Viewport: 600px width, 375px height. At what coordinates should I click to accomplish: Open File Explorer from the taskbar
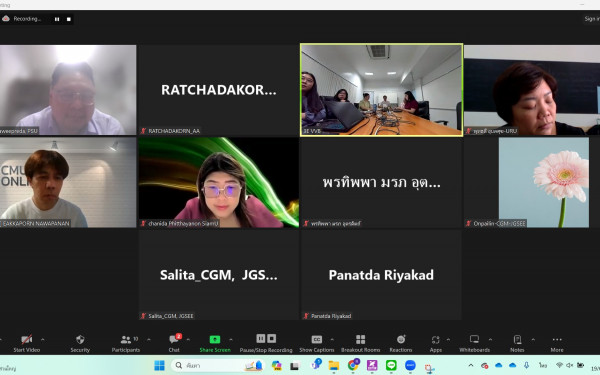pyautogui.click(x=334, y=365)
